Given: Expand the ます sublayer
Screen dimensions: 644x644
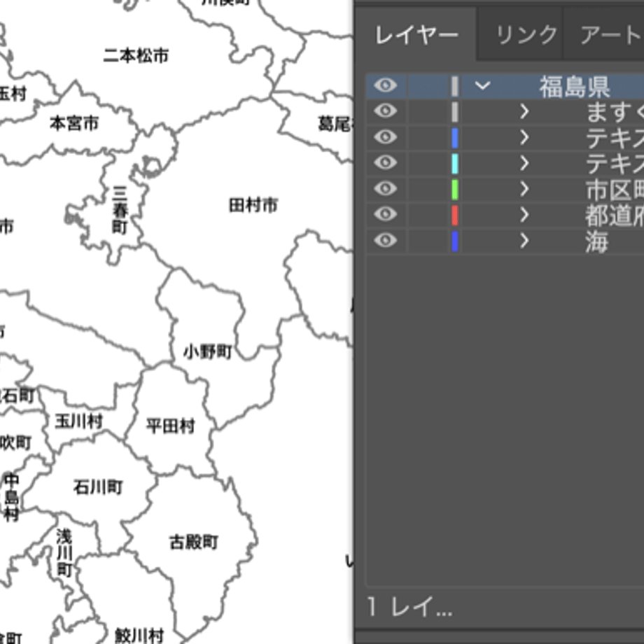Looking at the screenshot, I should (x=524, y=111).
